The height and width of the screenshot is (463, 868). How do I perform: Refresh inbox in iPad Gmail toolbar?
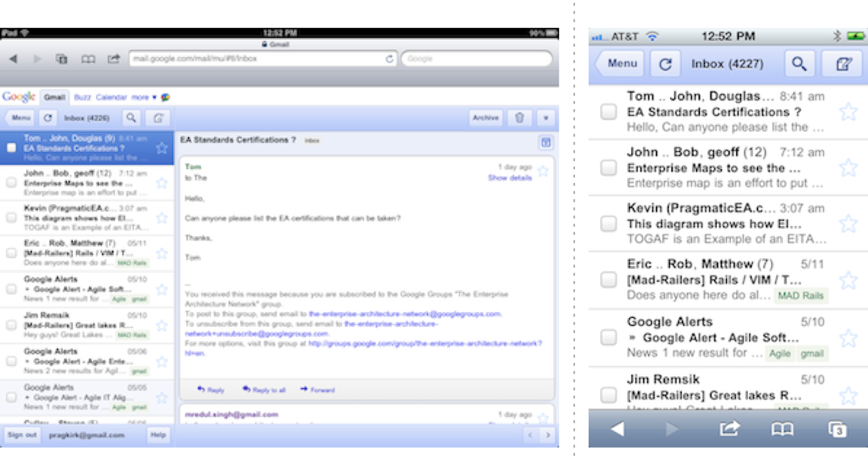(48, 118)
